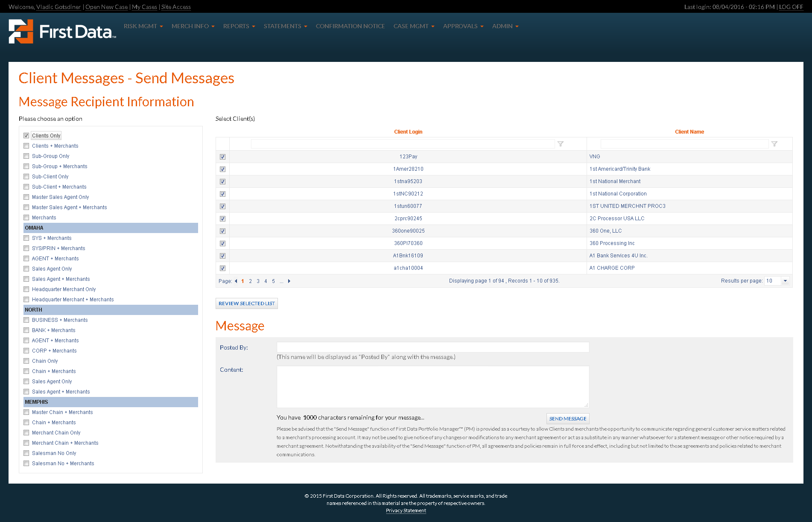Click pager ellipsis for more pages
This screenshot has width=812, height=522.
click(281, 281)
